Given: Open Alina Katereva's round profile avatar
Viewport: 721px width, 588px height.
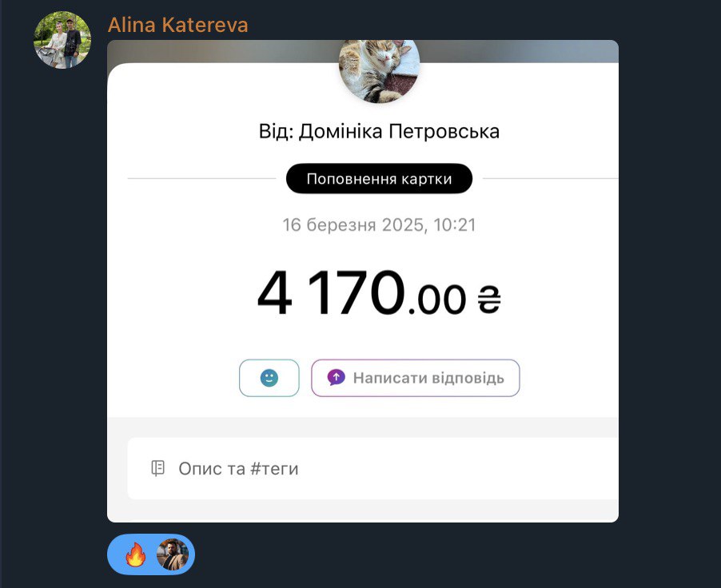Looking at the screenshot, I should click(x=62, y=40).
